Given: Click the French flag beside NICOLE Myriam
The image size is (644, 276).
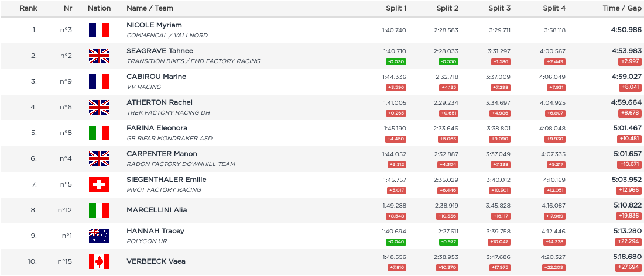Looking at the screenshot, I should [x=99, y=30].
